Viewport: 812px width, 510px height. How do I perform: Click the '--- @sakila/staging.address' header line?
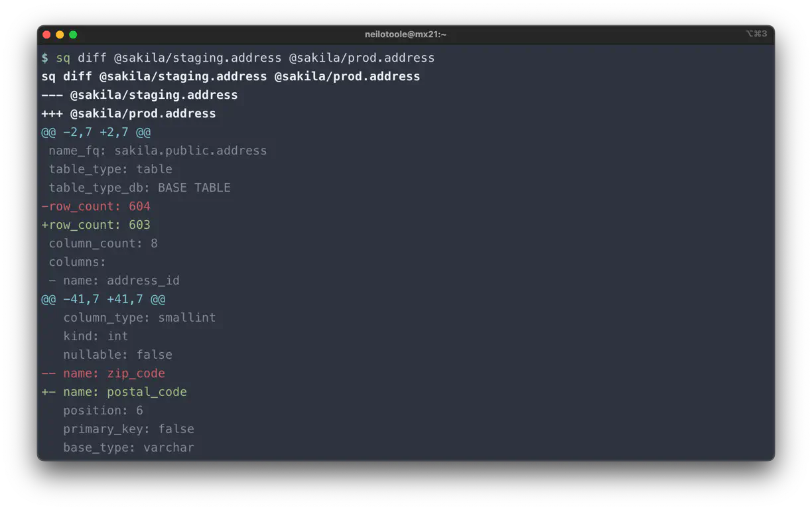(x=139, y=95)
